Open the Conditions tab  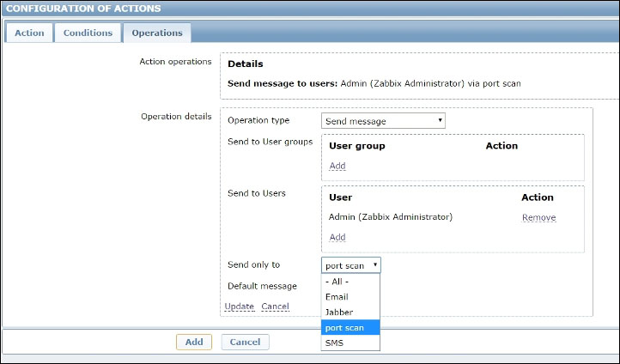click(x=88, y=33)
